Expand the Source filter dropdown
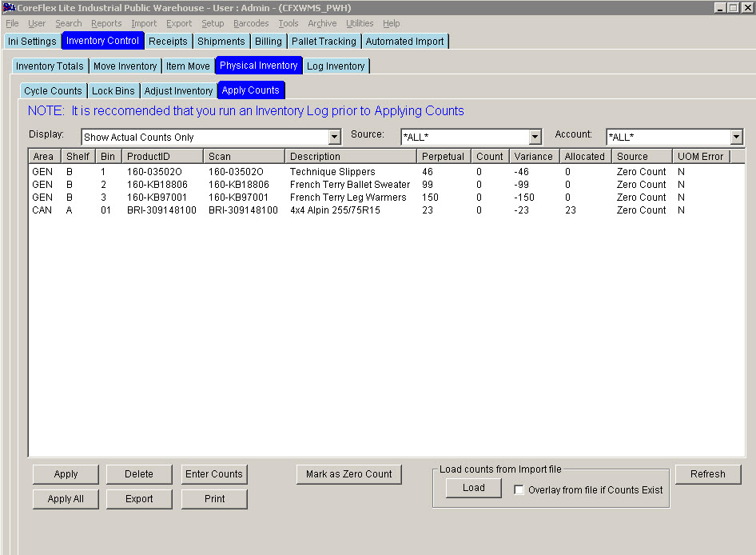756x555 pixels. pyautogui.click(x=535, y=137)
